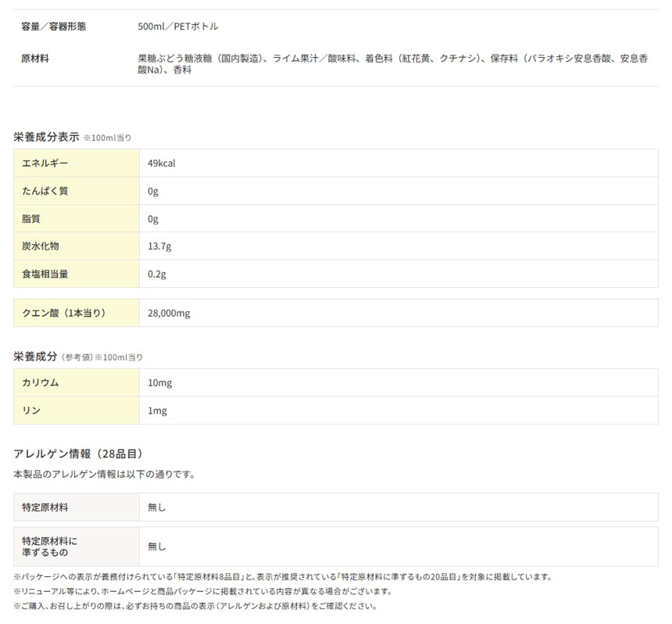Click the アレルゲン情報（28品目） heading
The width and height of the screenshot is (672, 624).
pyautogui.click(x=78, y=454)
